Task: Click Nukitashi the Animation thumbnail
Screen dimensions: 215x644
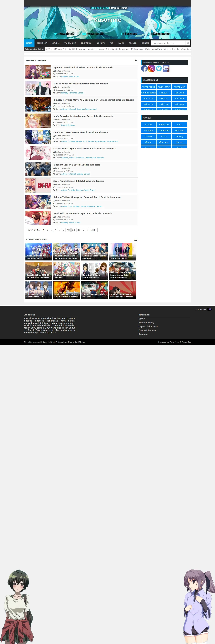Action: click(x=38, y=218)
